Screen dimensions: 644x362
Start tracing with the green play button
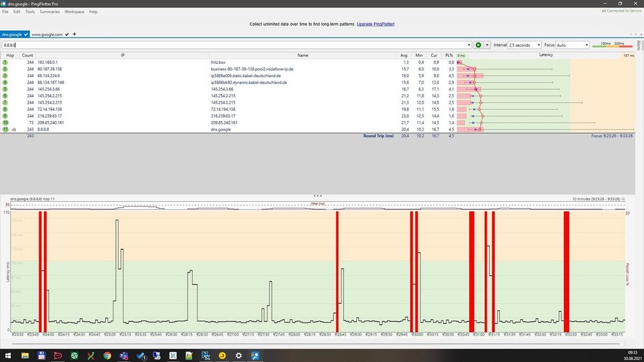(478, 44)
